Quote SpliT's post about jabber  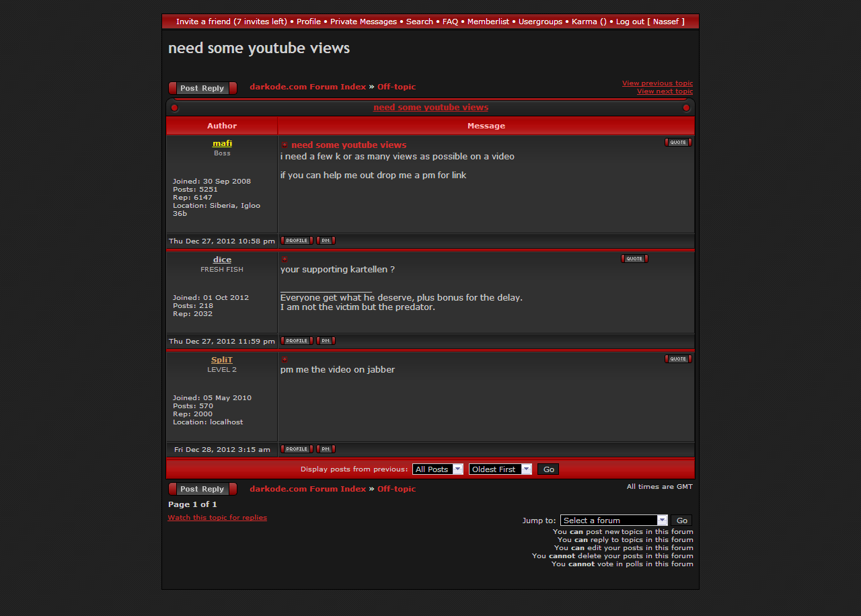coord(677,359)
